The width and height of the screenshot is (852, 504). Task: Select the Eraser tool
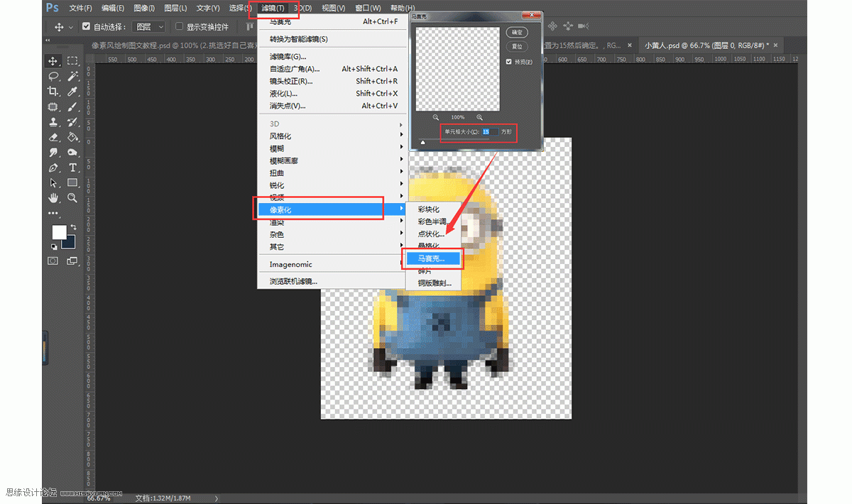click(x=53, y=137)
